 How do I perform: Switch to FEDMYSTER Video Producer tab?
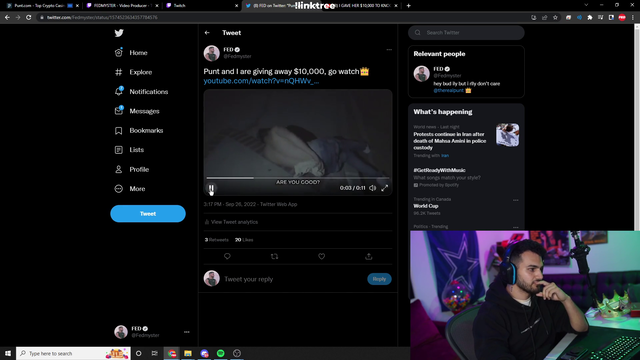121,6
